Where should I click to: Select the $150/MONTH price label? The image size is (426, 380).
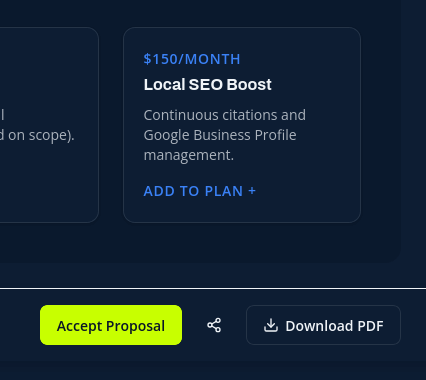(192, 59)
